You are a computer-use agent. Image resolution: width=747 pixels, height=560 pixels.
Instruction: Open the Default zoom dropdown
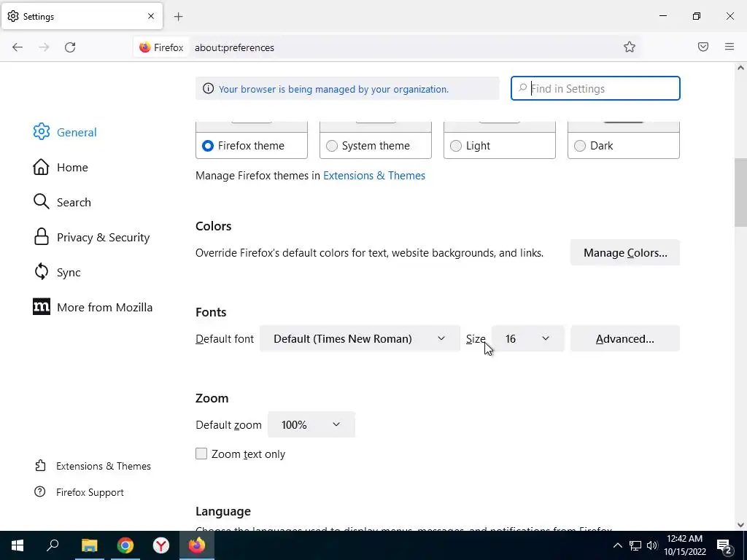click(311, 424)
